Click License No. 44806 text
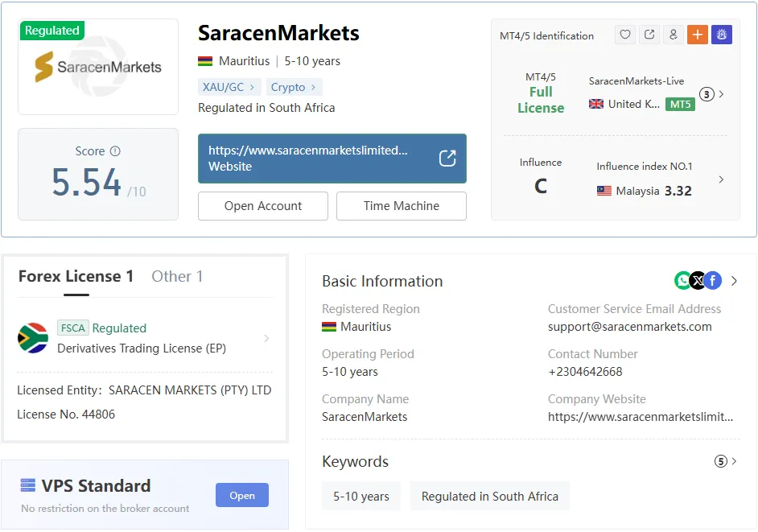This screenshot has width=758, height=532. pos(66,414)
